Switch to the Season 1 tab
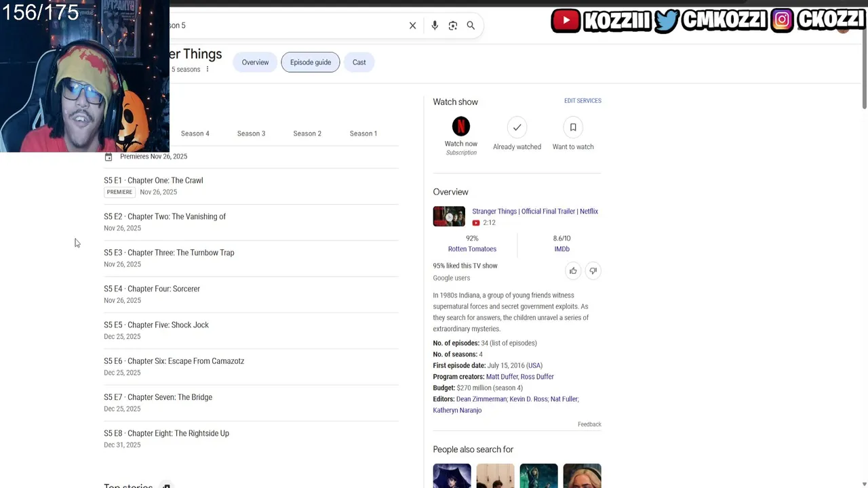Screen dimensions: 868x488 [x=363, y=134]
